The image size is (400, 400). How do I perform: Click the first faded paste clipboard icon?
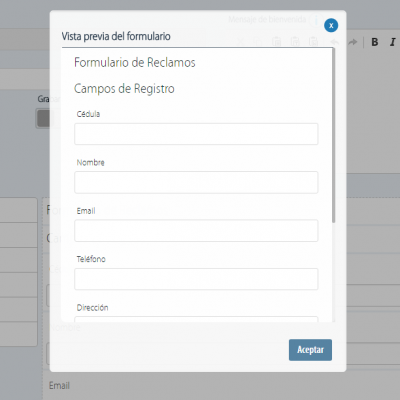(x=276, y=42)
